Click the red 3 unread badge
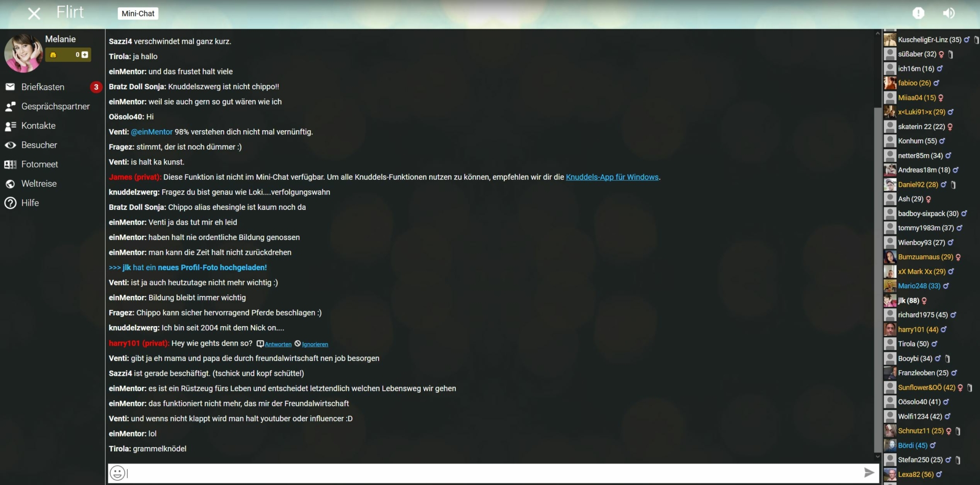Image resolution: width=980 pixels, height=485 pixels. point(96,87)
